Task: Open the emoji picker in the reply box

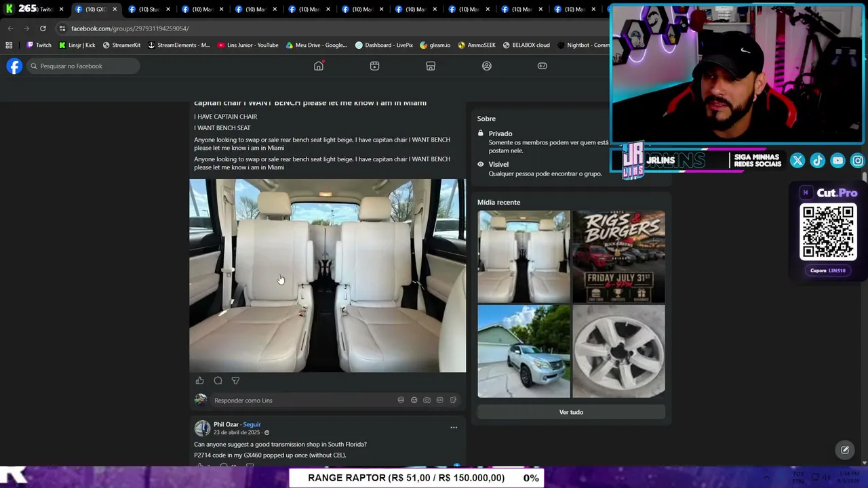Action: click(x=414, y=400)
